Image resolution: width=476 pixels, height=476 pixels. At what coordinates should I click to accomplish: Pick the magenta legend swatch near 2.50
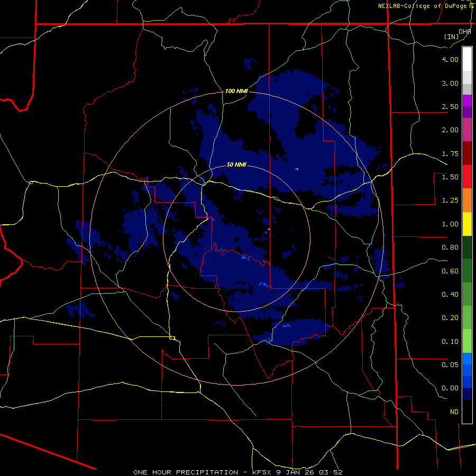[x=467, y=100]
